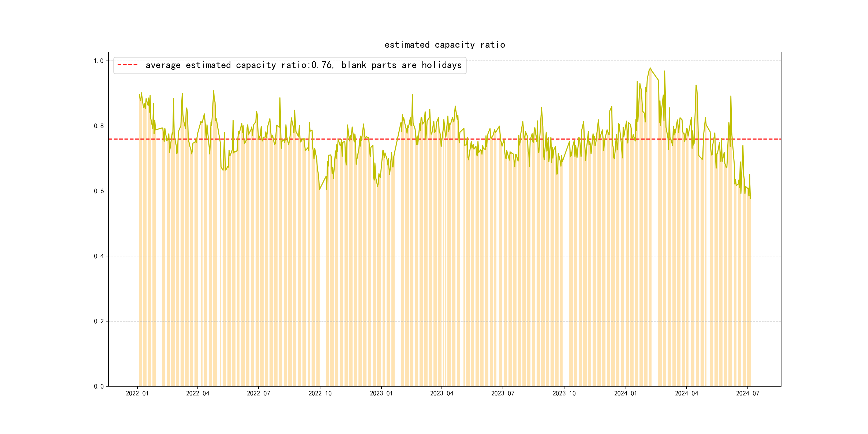Click the 2022-10 x-axis label
Image resolution: width=868 pixels, height=434 pixels.
320,393
